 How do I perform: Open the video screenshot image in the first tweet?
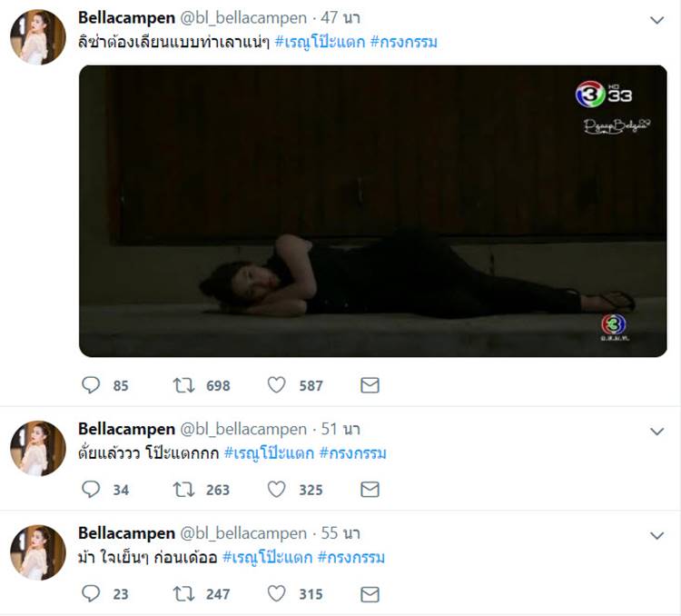372,210
